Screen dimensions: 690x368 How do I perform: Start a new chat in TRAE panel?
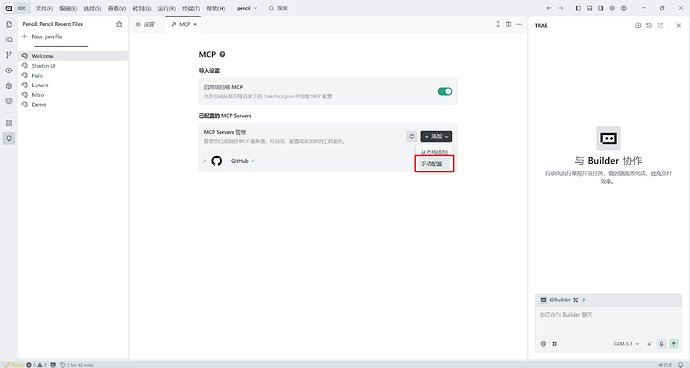638,26
